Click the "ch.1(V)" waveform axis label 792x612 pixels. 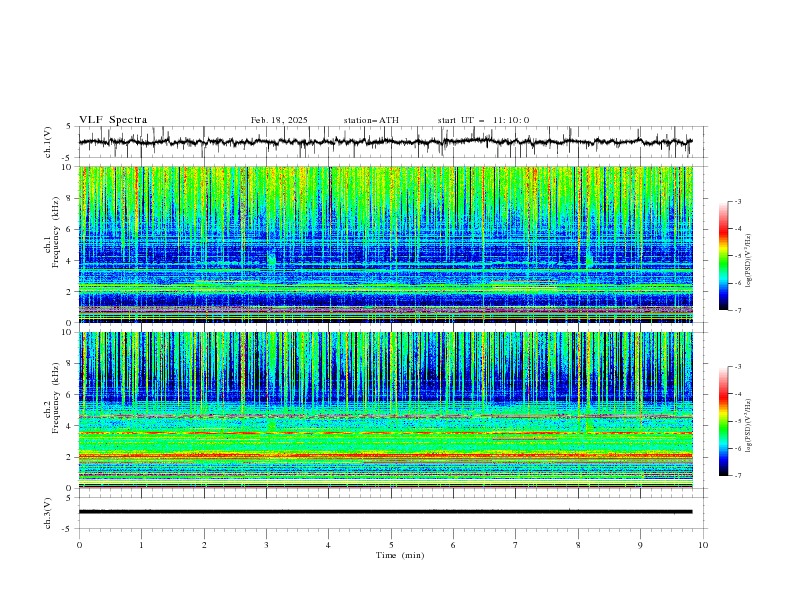[x=48, y=142]
